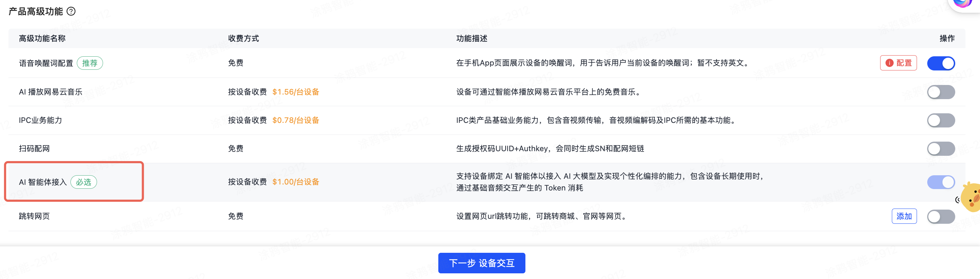Click the 收费方式 column header
Screen dimensions: 980x279
pyautogui.click(x=244, y=39)
